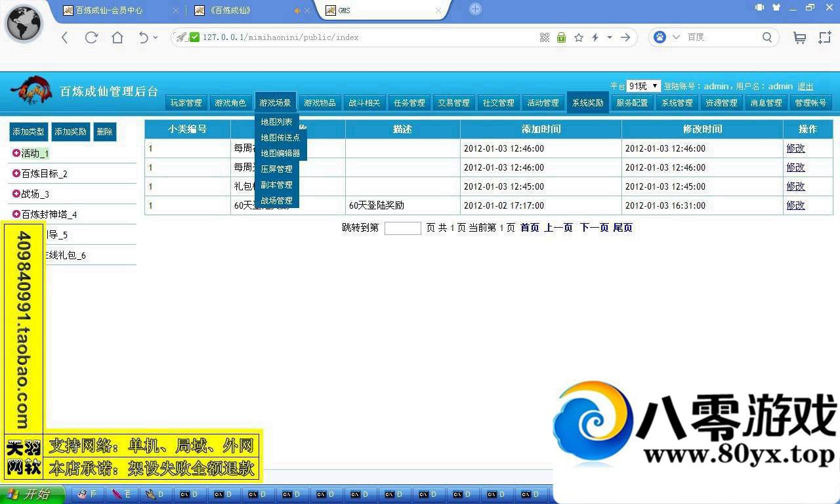
Task: Open the 游戏角色 menu
Action: coord(230,103)
